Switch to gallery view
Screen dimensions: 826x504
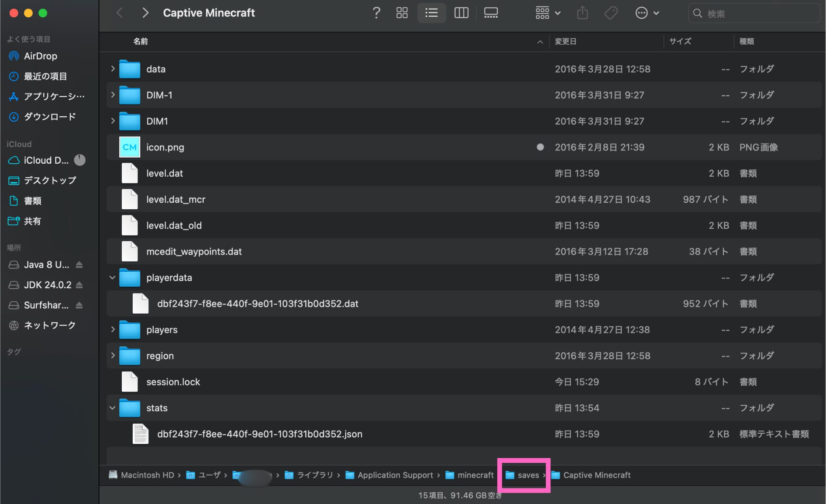click(490, 13)
